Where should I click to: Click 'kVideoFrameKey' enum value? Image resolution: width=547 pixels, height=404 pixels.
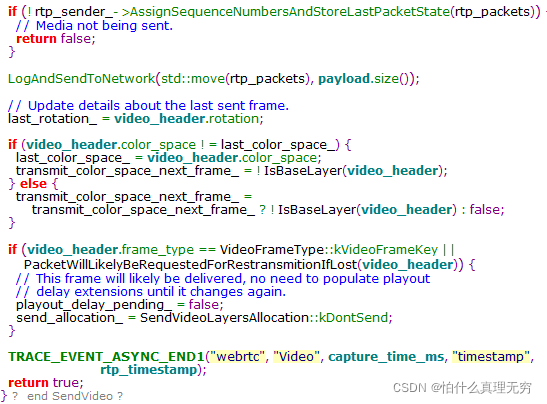[x=385, y=249]
